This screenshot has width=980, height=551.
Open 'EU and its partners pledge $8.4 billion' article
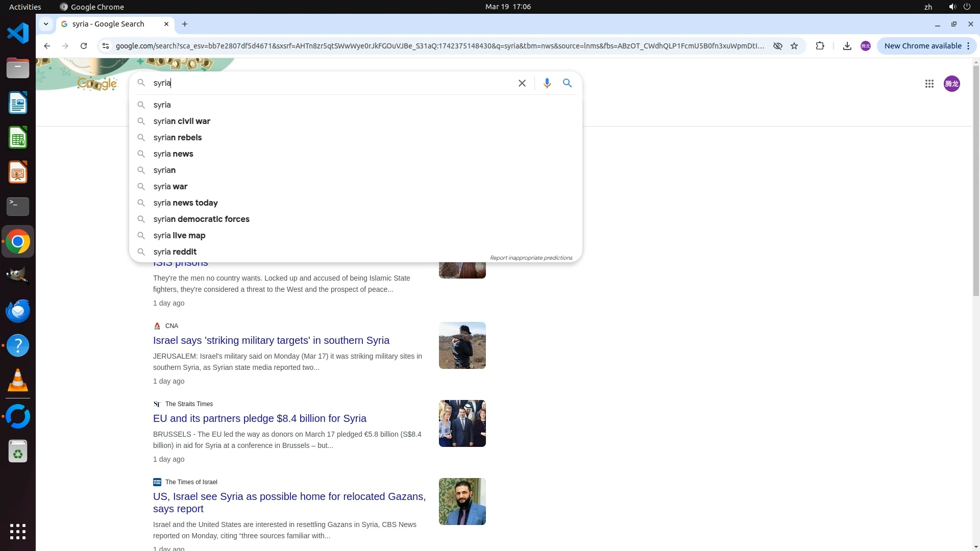[259, 418]
